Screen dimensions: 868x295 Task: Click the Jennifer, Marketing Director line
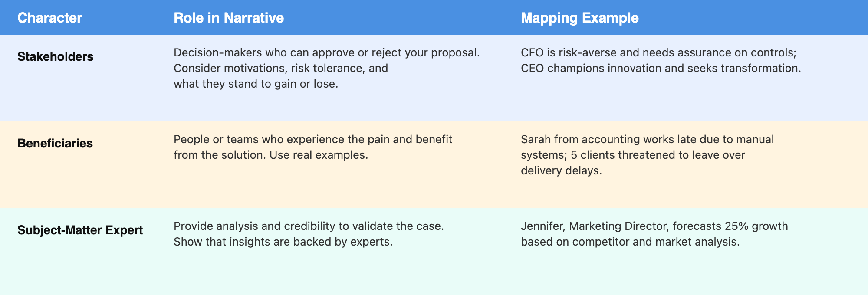point(654,226)
